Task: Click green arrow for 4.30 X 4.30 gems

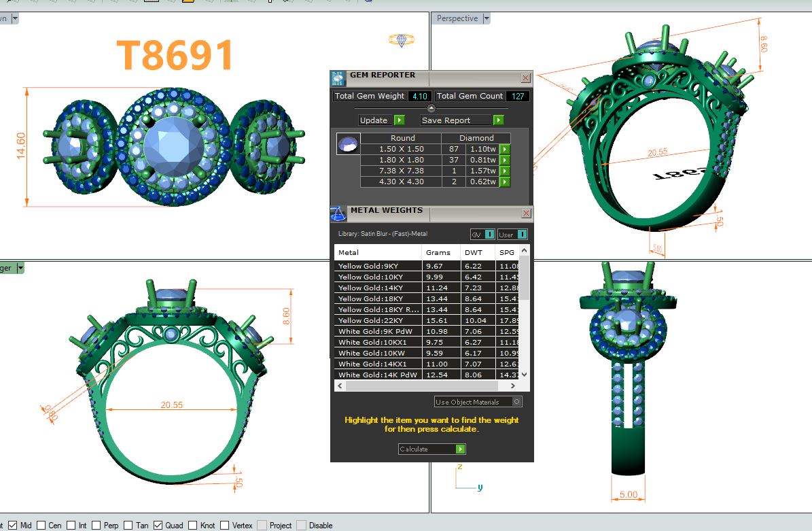Action: tap(505, 182)
